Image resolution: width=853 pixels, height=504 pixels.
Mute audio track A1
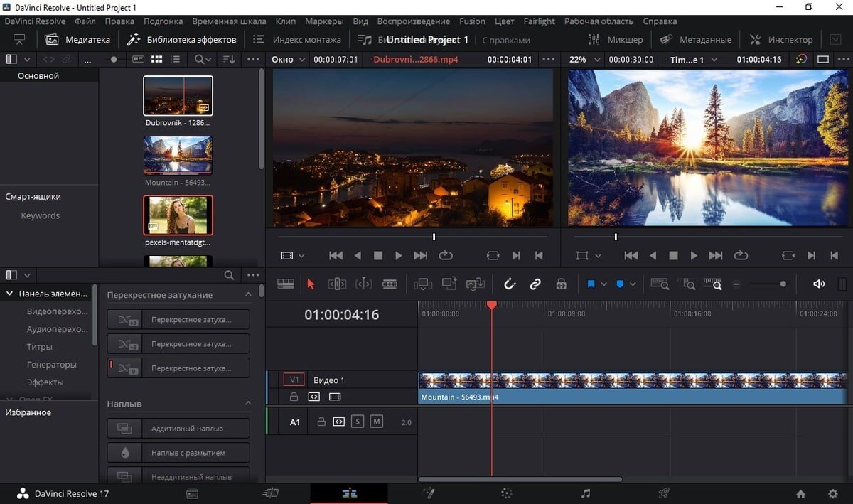click(376, 422)
